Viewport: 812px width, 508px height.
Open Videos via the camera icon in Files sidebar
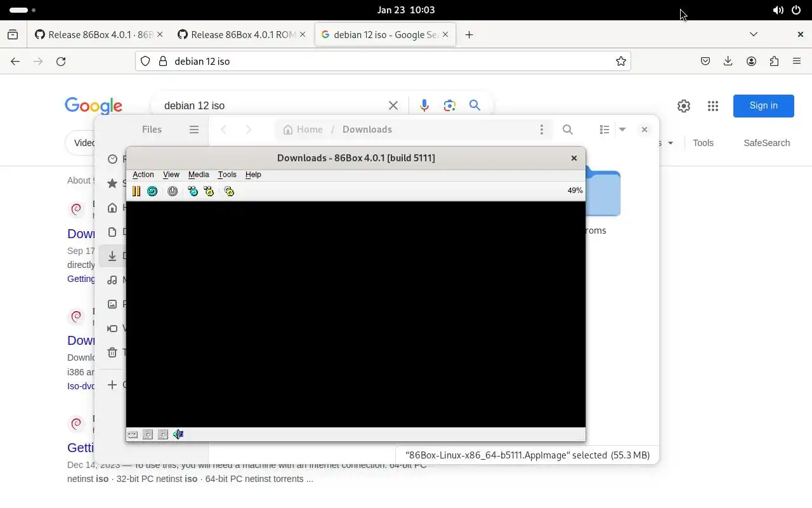(112, 328)
